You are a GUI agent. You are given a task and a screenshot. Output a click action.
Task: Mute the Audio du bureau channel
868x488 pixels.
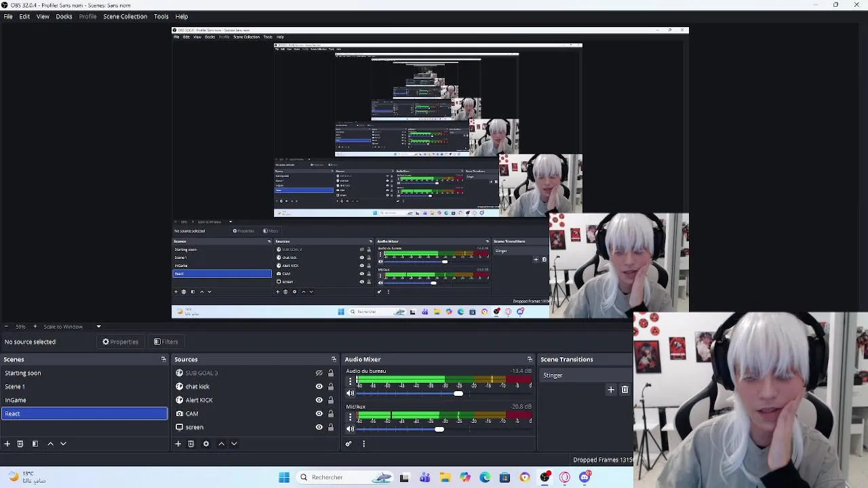point(350,393)
